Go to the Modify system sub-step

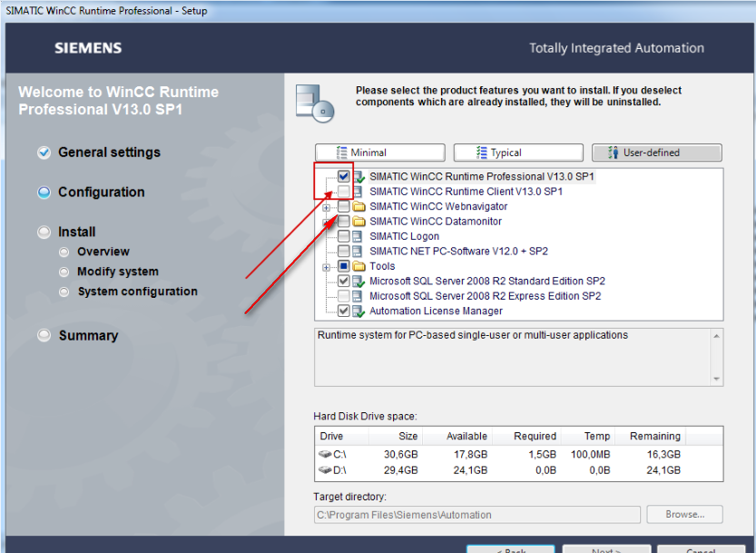coord(118,272)
